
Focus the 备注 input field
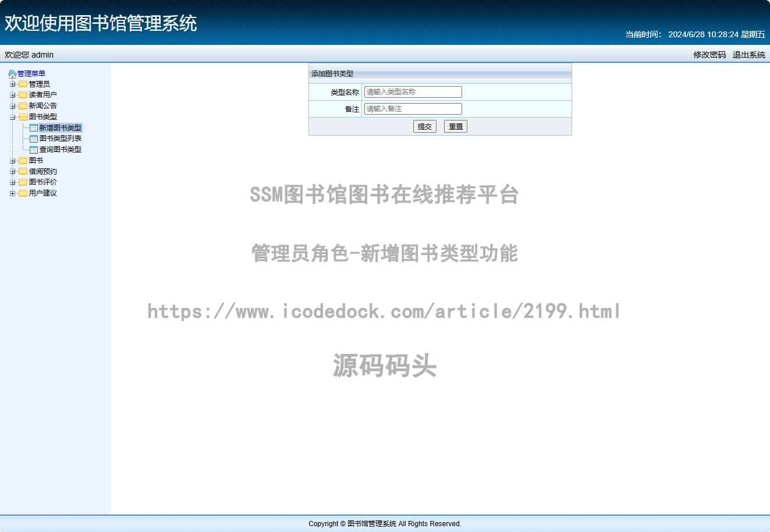(x=413, y=109)
